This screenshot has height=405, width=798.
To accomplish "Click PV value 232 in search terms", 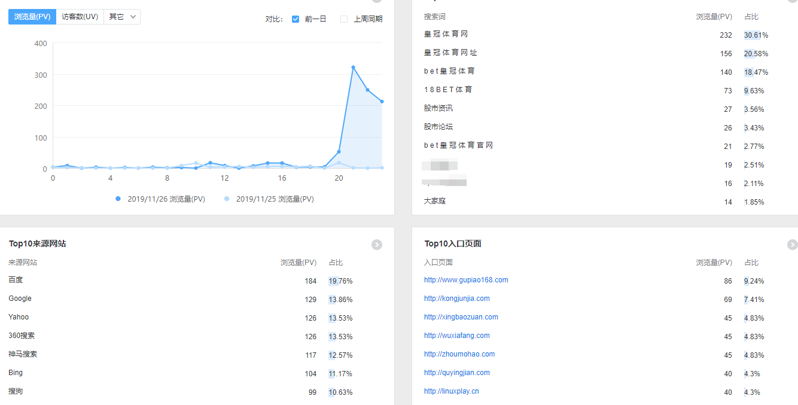I will (726, 35).
